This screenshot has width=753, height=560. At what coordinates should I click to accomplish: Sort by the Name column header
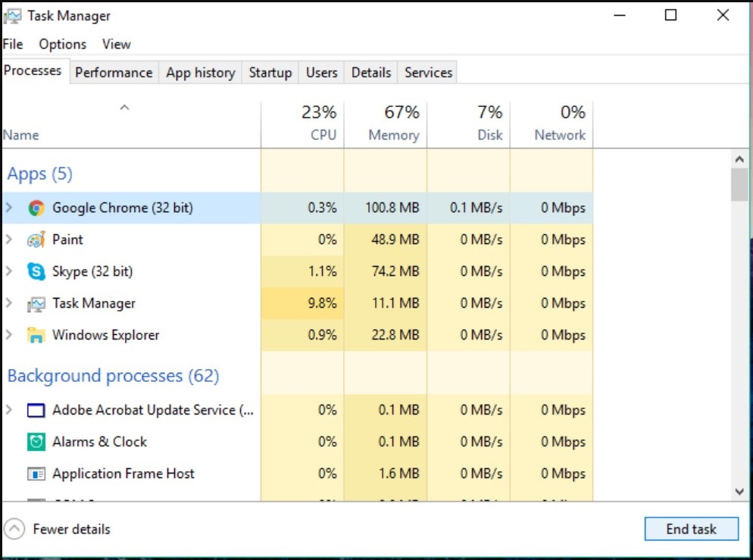click(131, 124)
